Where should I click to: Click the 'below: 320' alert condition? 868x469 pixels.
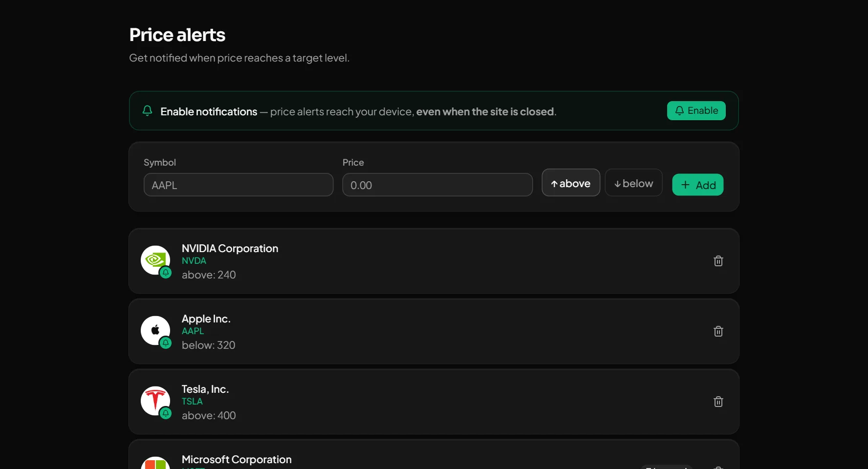[209, 345]
